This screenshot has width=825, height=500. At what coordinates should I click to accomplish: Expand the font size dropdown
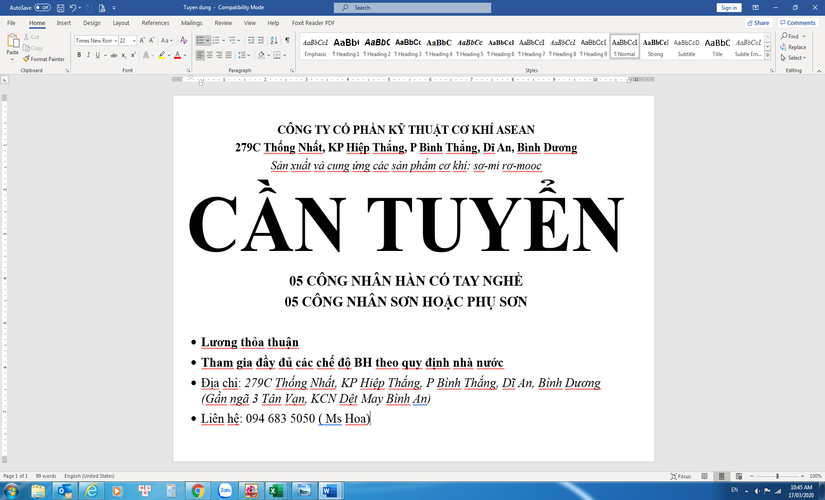pyautogui.click(x=135, y=40)
